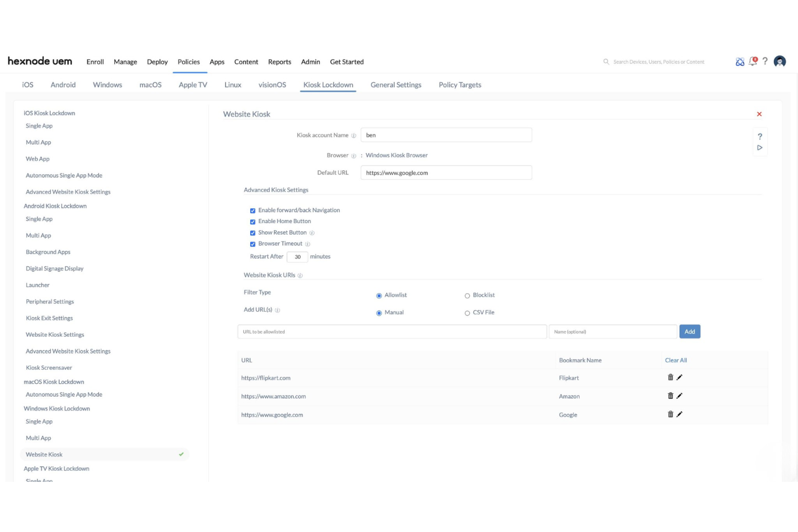Toggle Show Reset Button checkbox

252,233
